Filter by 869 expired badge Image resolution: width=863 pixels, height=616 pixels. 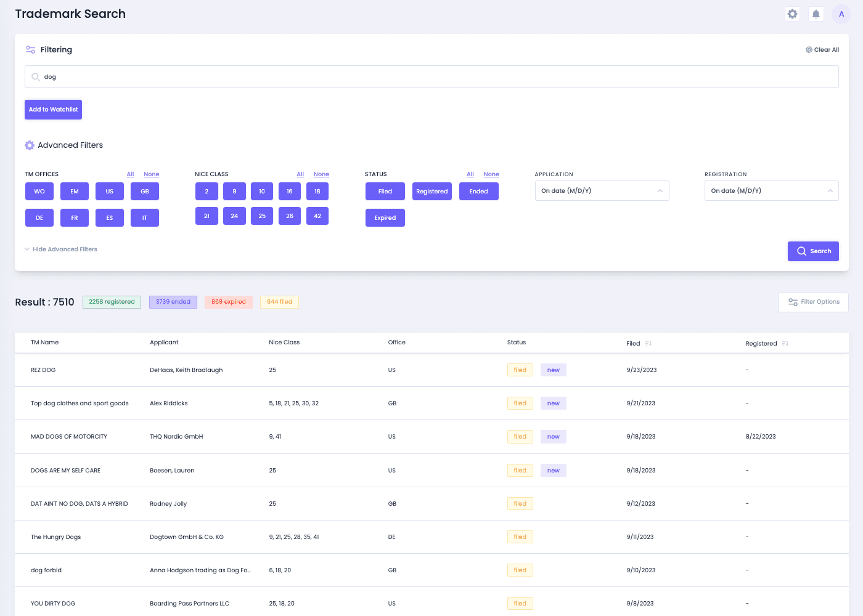pos(229,302)
